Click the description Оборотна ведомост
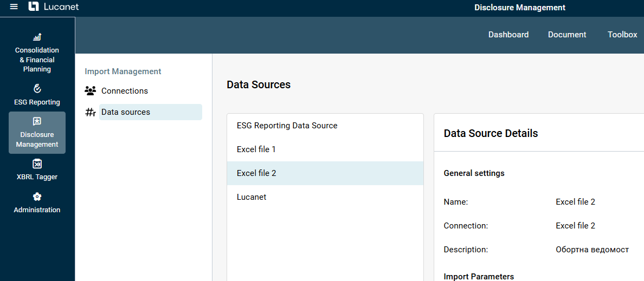644x281 pixels. click(x=593, y=250)
